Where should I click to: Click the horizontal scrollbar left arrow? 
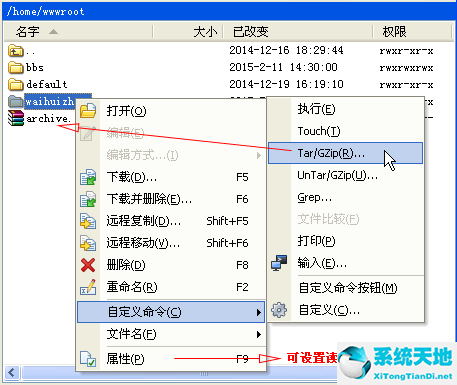(12, 373)
